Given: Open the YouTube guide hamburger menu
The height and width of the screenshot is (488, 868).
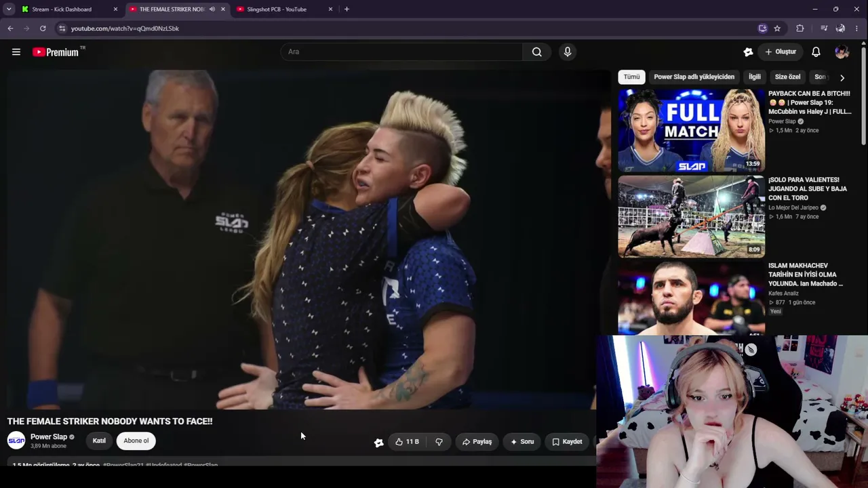Looking at the screenshot, I should click(x=16, y=52).
